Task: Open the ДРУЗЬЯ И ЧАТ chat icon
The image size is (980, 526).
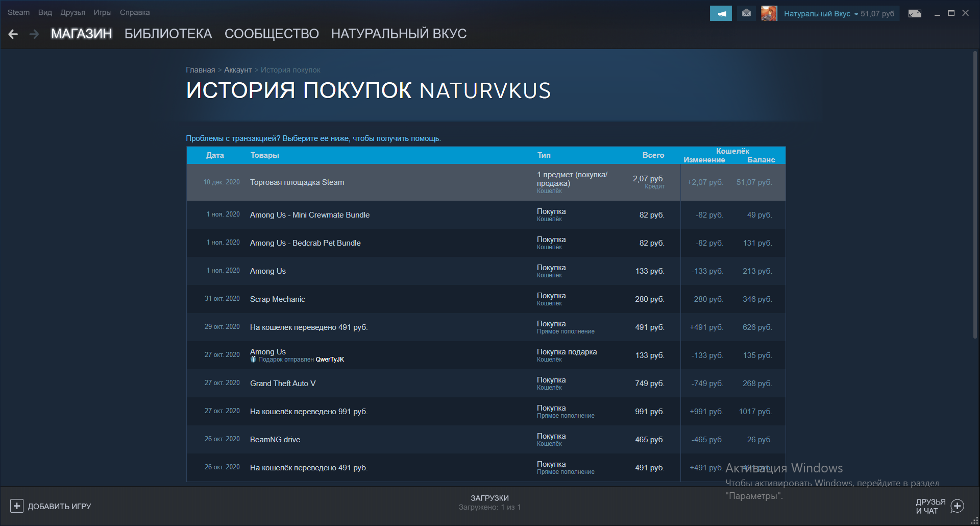Action: (x=958, y=506)
